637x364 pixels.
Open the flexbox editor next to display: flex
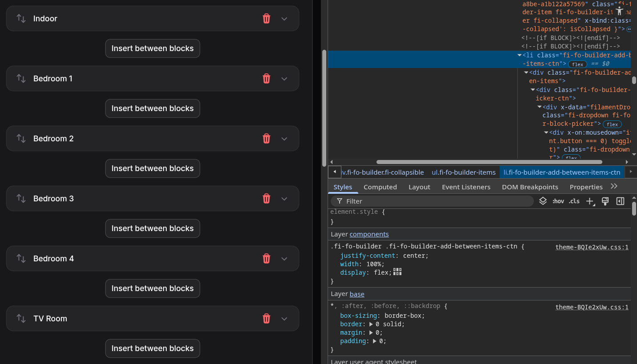tap(397, 272)
